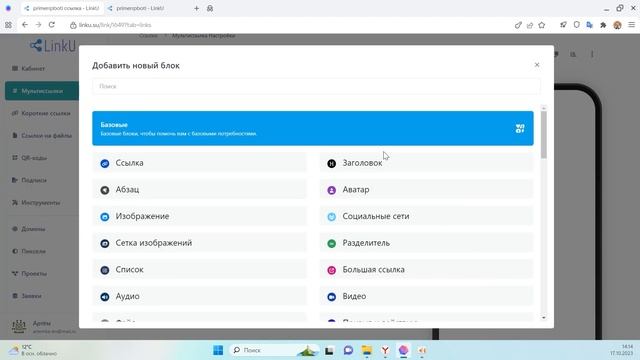Open Мультиссылки in the sidebar
The width and height of the screenshot is (640, 360).
(x=42, y=91)
